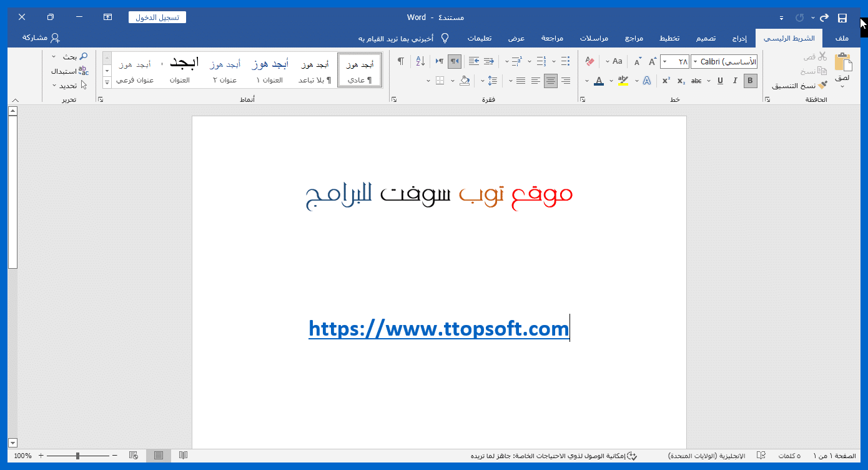868x470 pixels.
Task: Switch to the References (مراجع) tab
Action: point(634,38)
